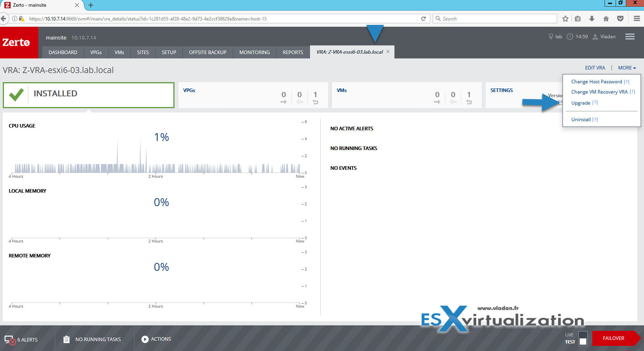Open the SITES tab

click(143, 52)
